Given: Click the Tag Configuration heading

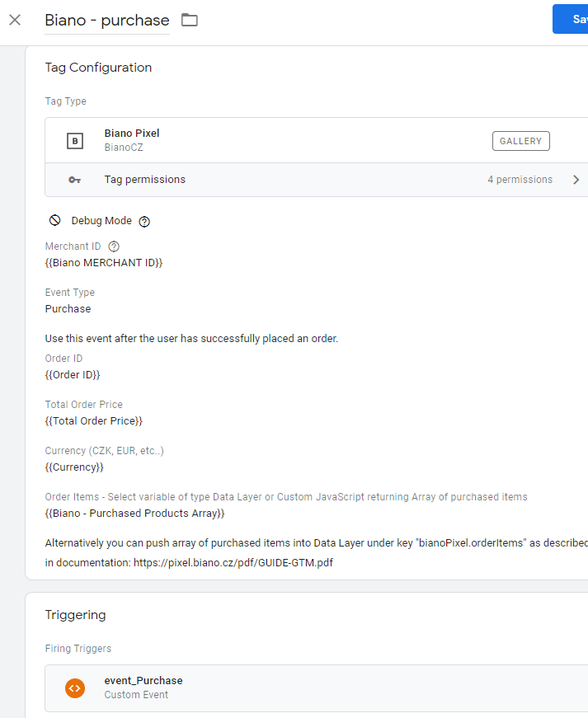Looking at the screenshot, I should [98, 68].
